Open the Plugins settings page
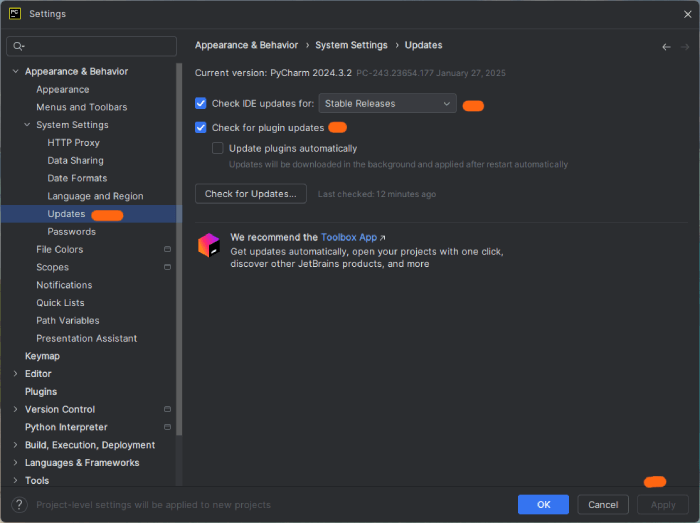The width and height of the screenshot is (700, 523). point(41,392)
